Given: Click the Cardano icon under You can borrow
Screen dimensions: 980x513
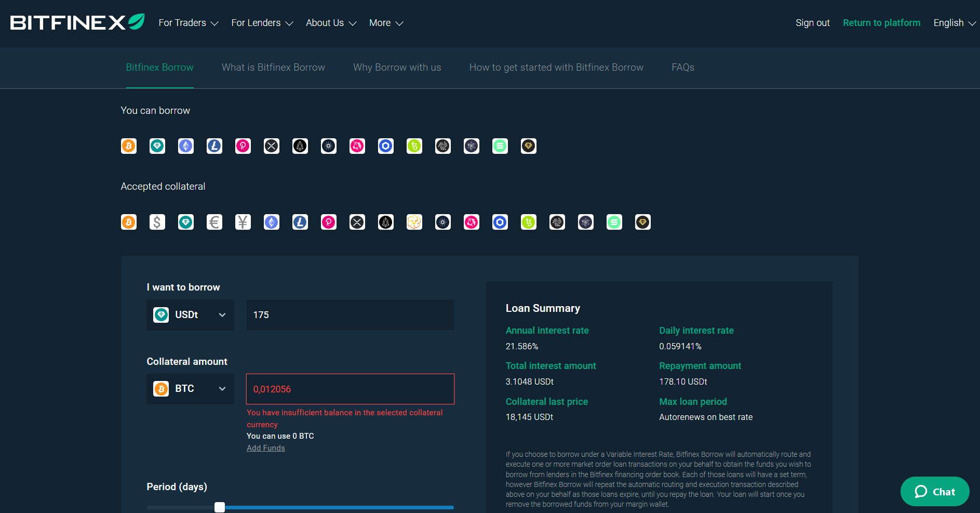Looking at the screenshot, I should pyautogui.click(x=329, y=146).
